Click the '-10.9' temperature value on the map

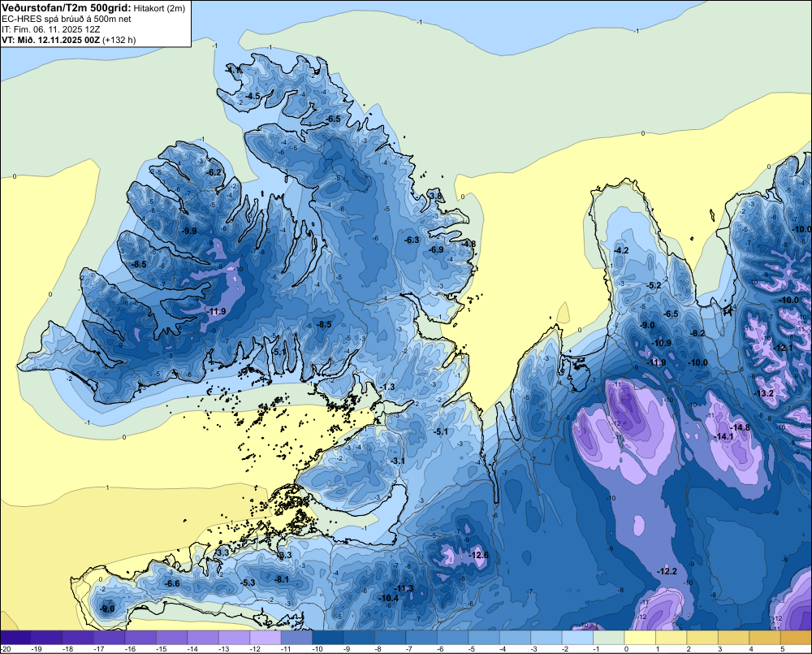point(661,343)
